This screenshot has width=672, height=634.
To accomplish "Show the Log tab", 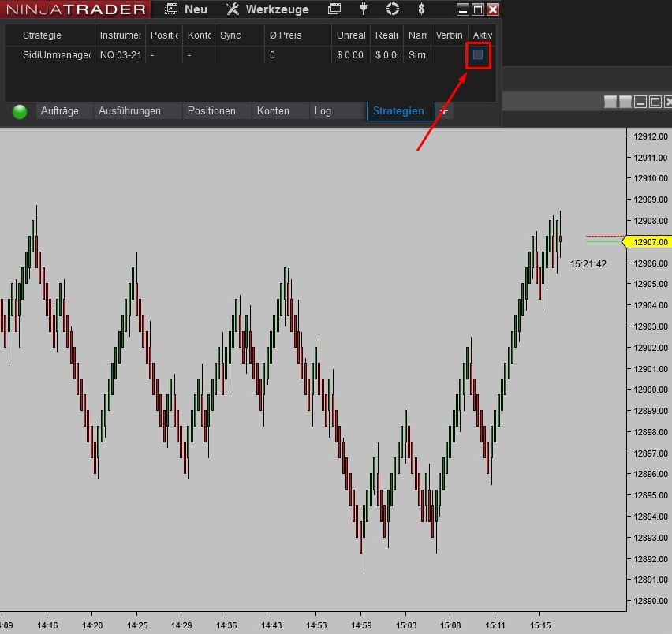I will 323,111.
